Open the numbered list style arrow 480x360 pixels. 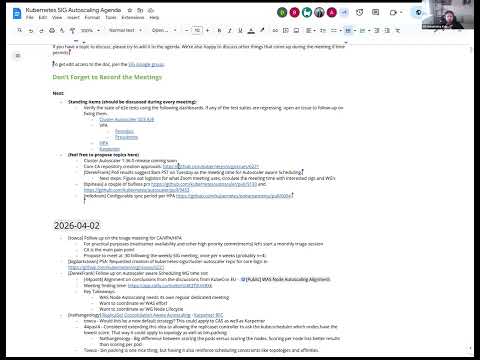click(369, 30)
